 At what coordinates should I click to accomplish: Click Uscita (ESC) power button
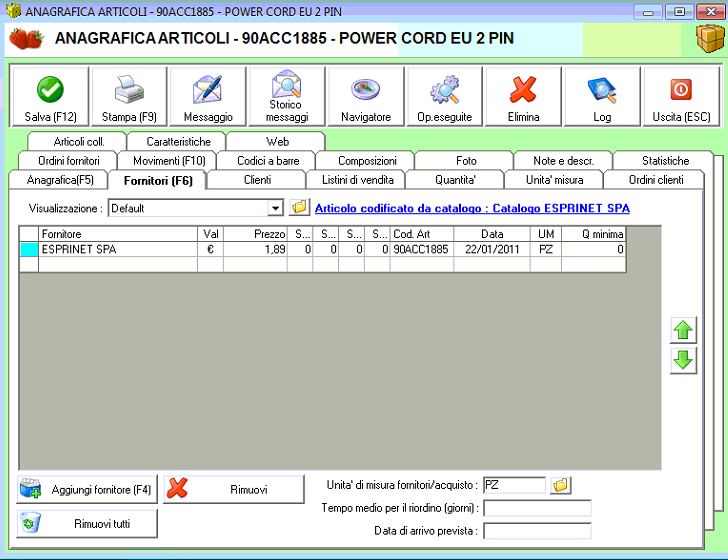point(681,97)
